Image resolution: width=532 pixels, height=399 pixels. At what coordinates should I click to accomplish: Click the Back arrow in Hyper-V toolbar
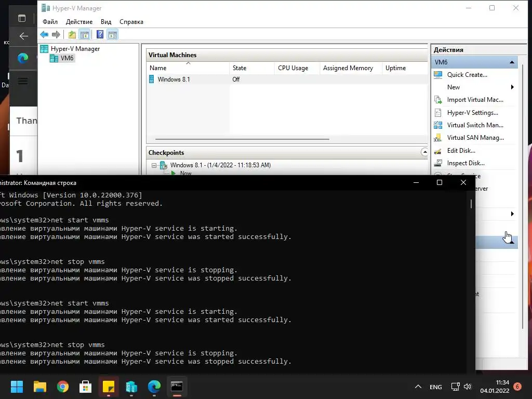44,34
